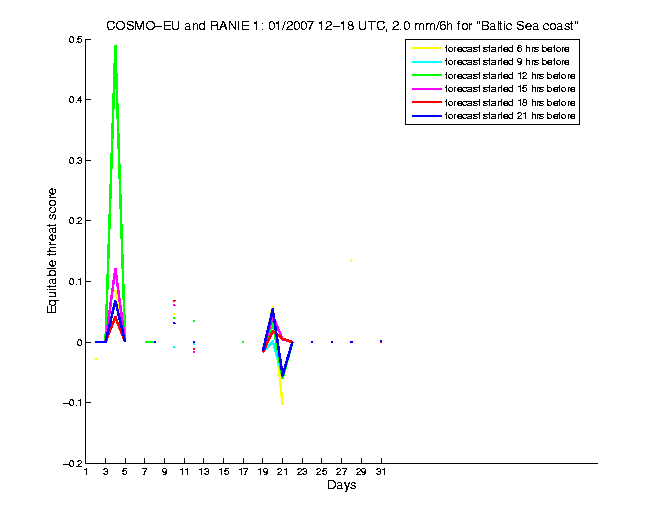Click the cyan legend line for 9 hrs forecast
Screen dimensions: 660x520
426,62
